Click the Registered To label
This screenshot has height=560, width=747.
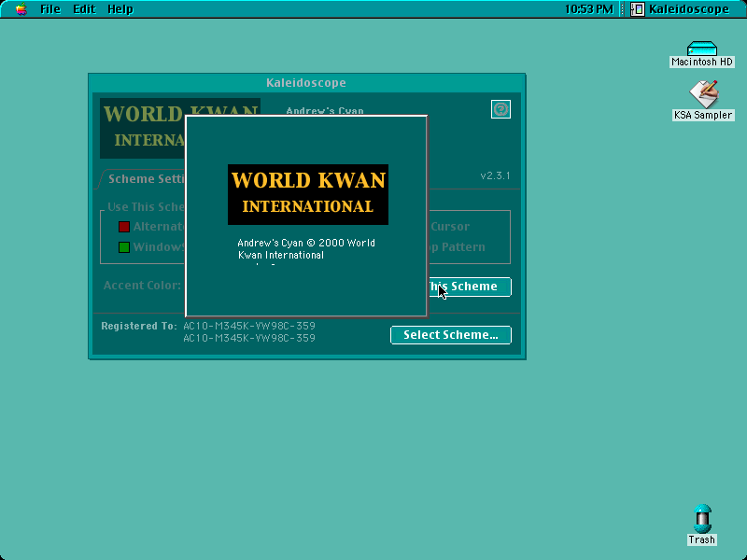(x=138, y=326)
